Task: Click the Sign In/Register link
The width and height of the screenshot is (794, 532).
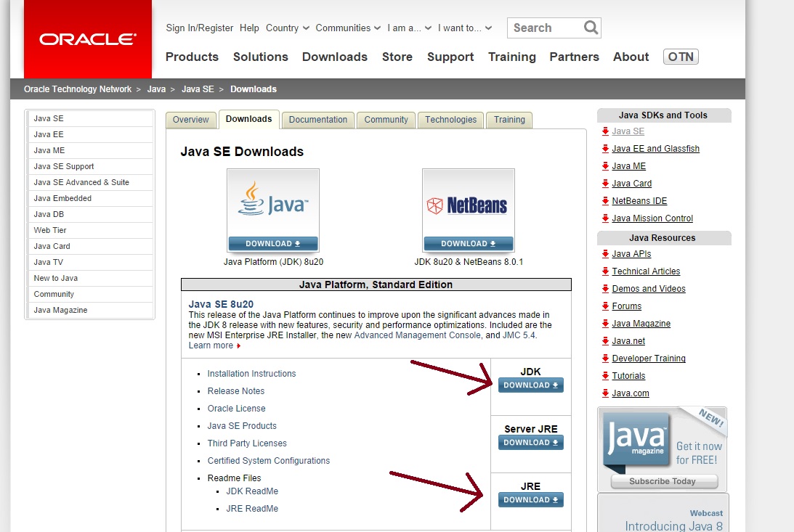Action: 200,28
